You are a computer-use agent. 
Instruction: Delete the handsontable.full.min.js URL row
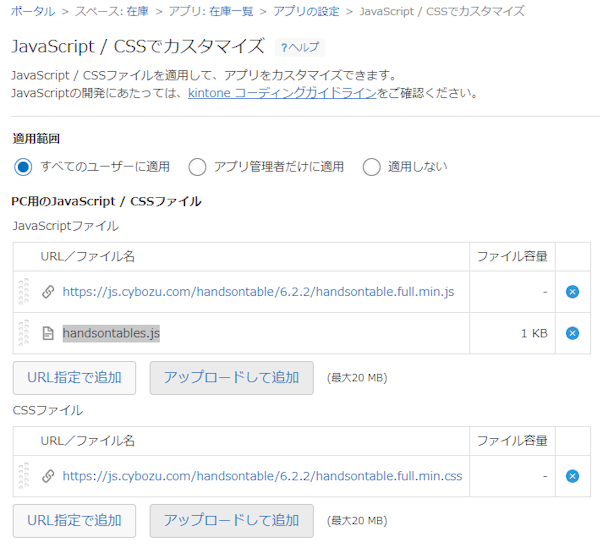pos(572,292)
